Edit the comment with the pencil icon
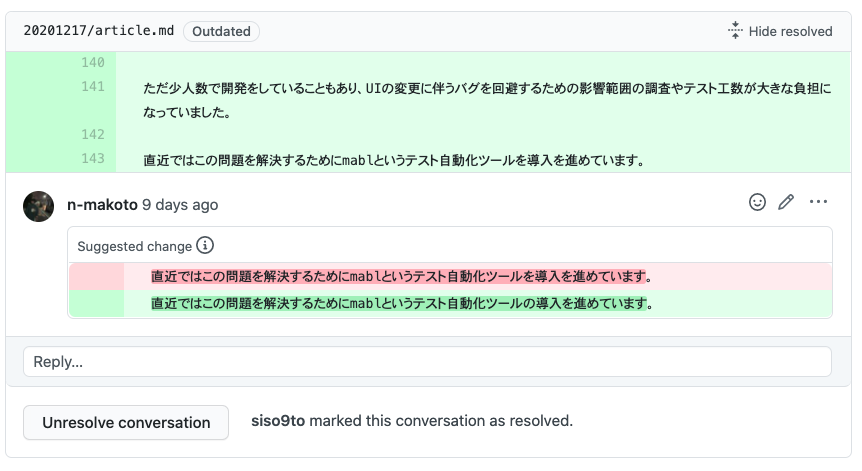862x471 pixels. point(786,202)
